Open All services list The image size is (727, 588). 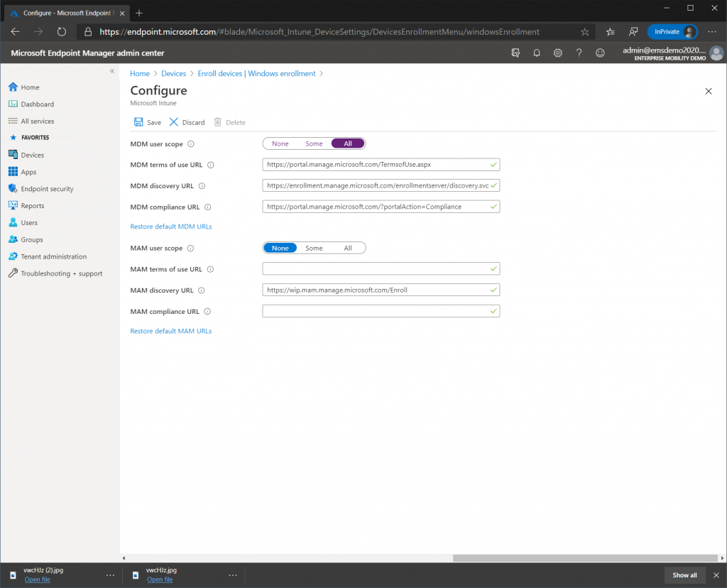pos(31,121)
